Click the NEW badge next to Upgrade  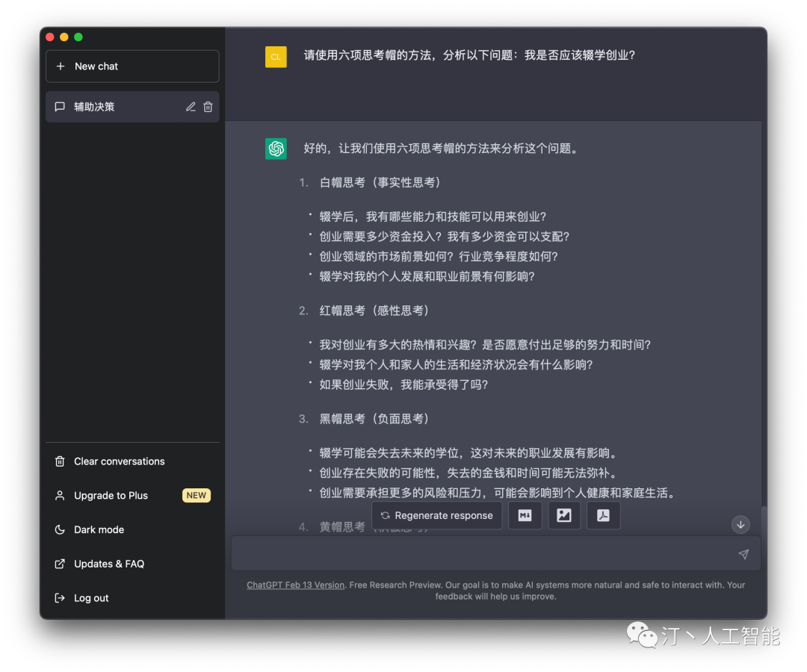coord(196,496)
